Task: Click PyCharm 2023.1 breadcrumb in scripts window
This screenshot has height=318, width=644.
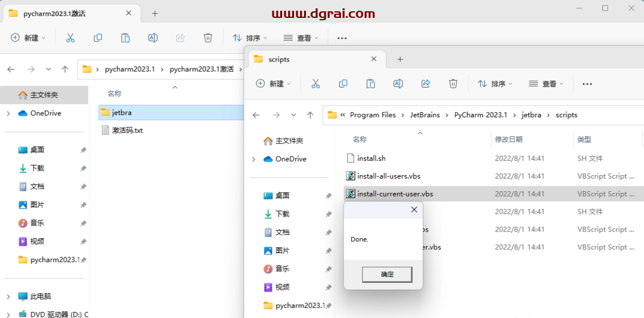Action: [x=480, y=116]
